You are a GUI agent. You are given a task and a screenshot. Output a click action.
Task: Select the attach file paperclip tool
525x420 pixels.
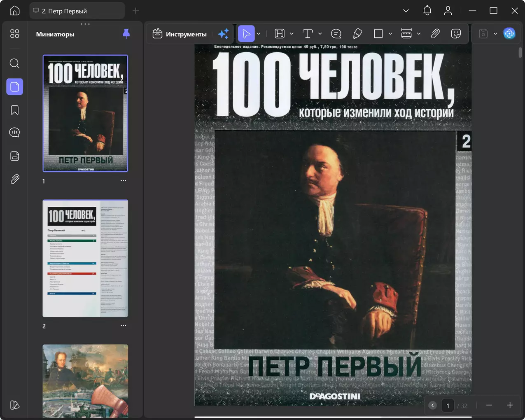click(435, 34)
